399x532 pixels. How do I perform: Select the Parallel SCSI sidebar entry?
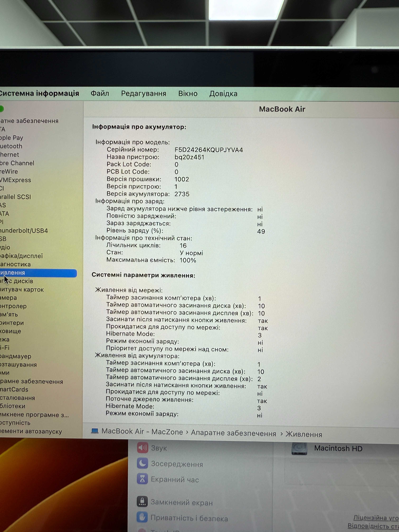[16, 197]
